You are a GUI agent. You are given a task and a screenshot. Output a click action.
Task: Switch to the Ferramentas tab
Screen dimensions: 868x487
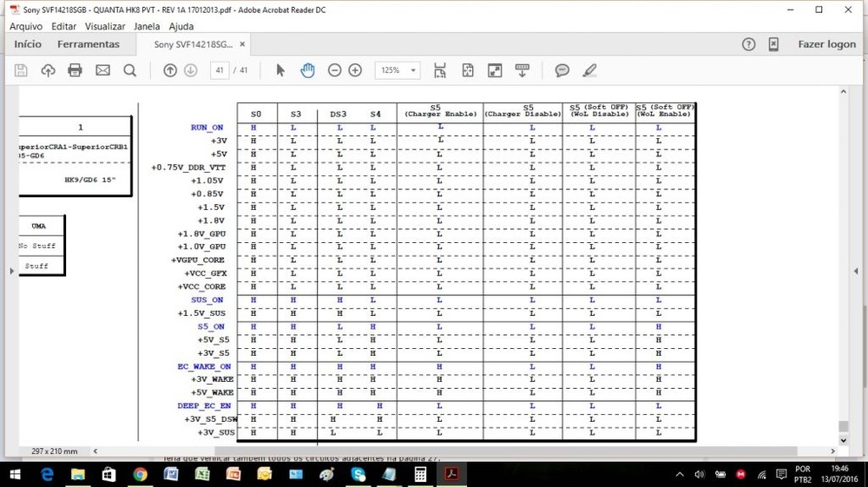tap(89, 44)
